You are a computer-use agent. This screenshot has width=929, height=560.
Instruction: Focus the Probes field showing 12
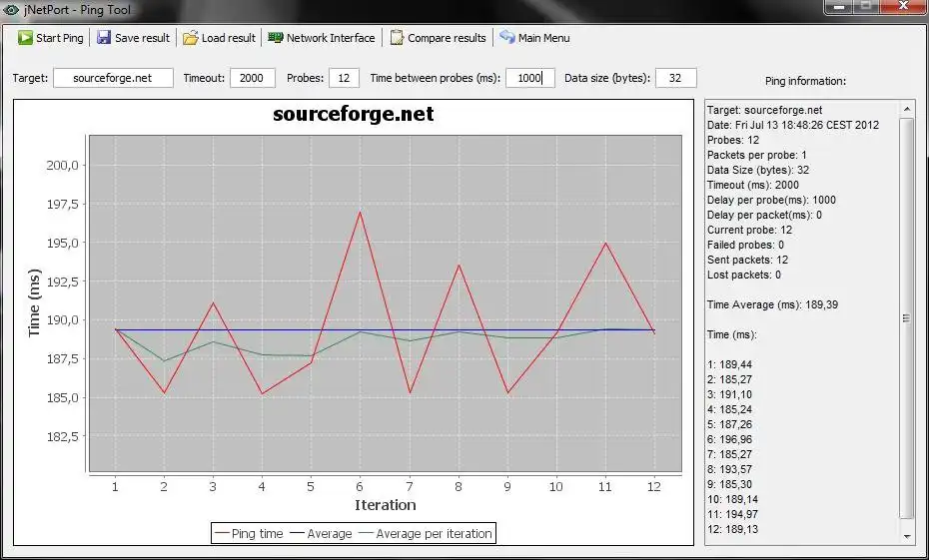pyautogui.click(x=345, y=78)
